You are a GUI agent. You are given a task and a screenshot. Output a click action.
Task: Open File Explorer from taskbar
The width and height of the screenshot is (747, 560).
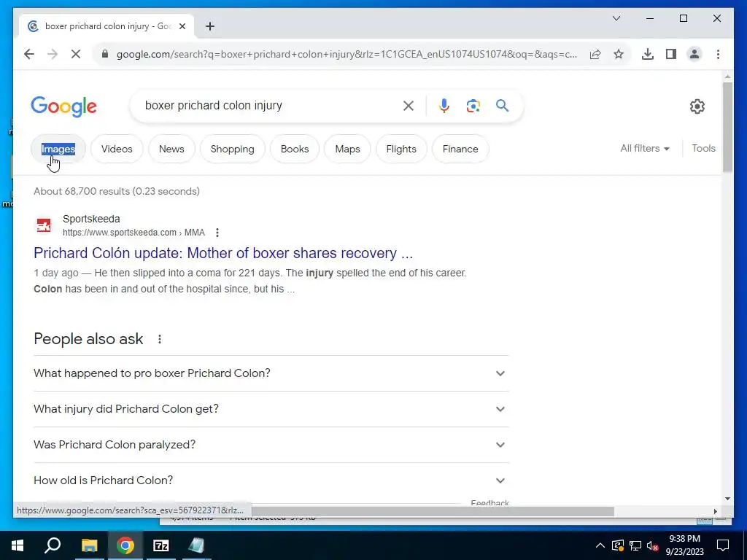(89, 545)
